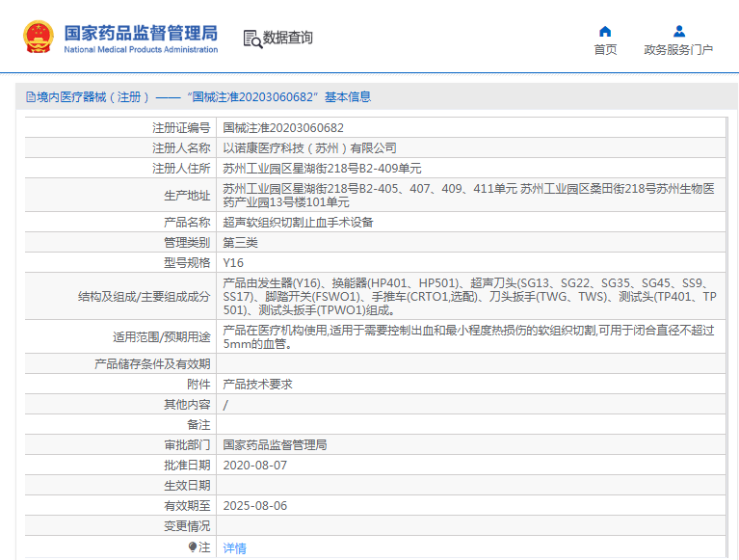The height and width of the screenshot is (560, 739).
Task: Click the 注册人住所 address value
Action: tap(322, 169)
